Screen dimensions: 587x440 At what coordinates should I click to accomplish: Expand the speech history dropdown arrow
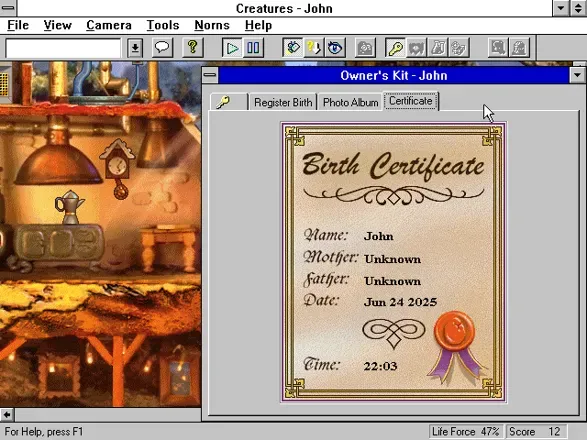coord(135,48)
